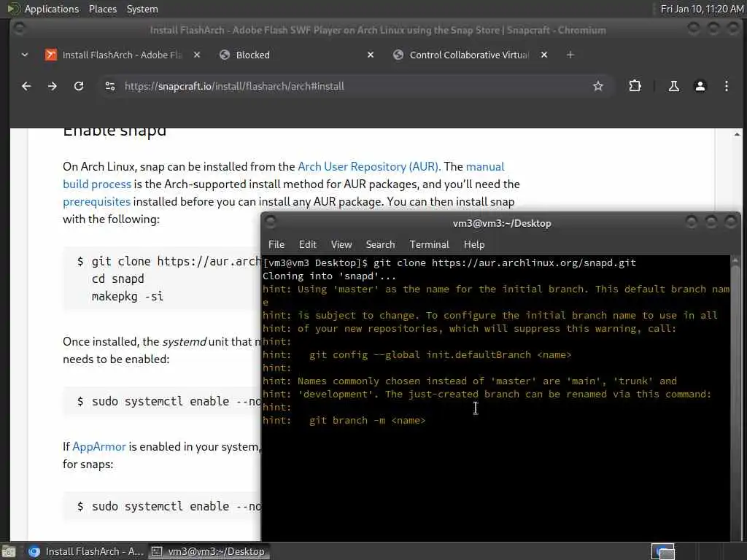Open terminal Terminal menu

pyautogui.click(x=429, y=244)
